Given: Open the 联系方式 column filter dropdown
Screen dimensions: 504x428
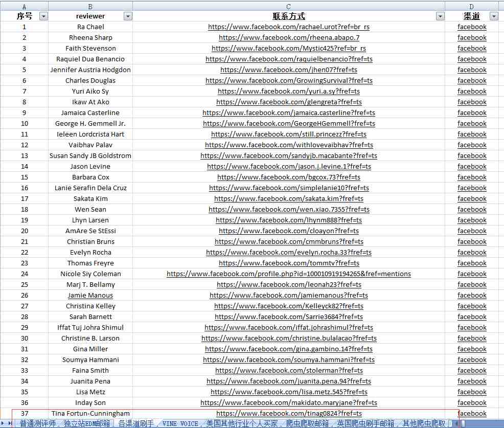Looking at the screenshot, I should pos(440,16).
